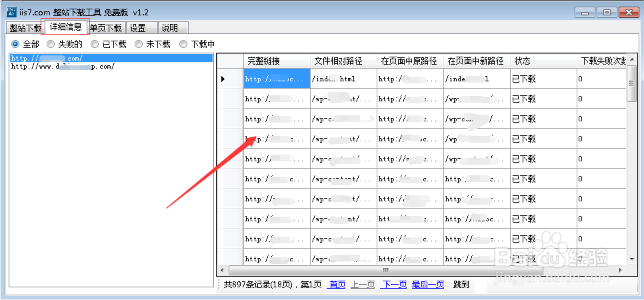
Task: Go to the 首页 first page link
Action: (336, 285)
